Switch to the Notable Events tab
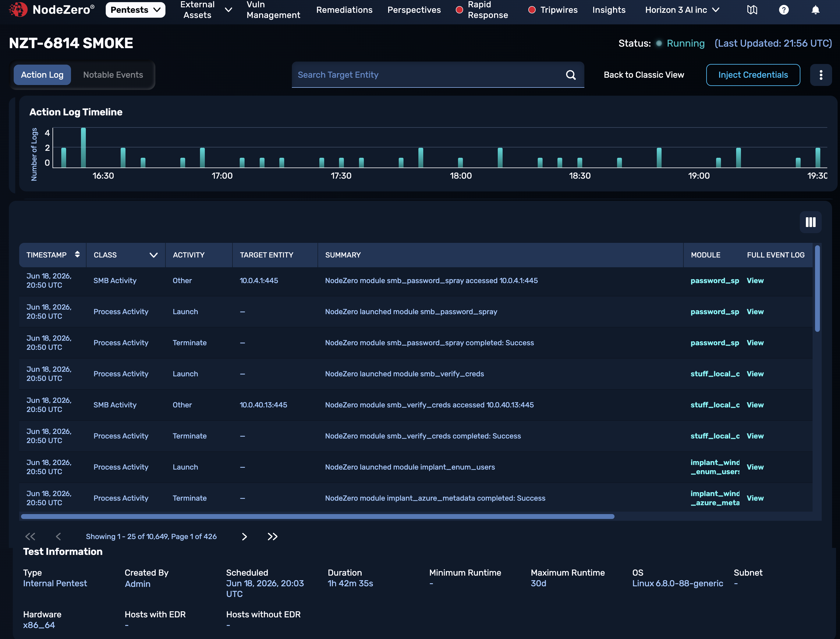 click(x=113, y=75)
